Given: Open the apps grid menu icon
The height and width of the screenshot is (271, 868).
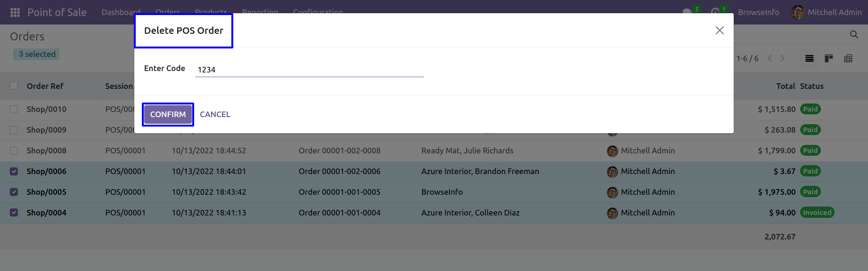Looking at the screenshot, I should [x=15, y=12].
